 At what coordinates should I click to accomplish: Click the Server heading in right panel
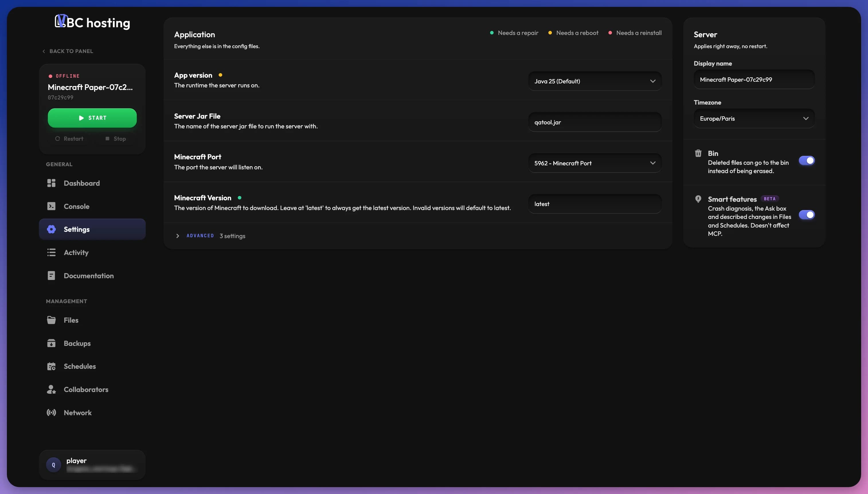point(705,35)
